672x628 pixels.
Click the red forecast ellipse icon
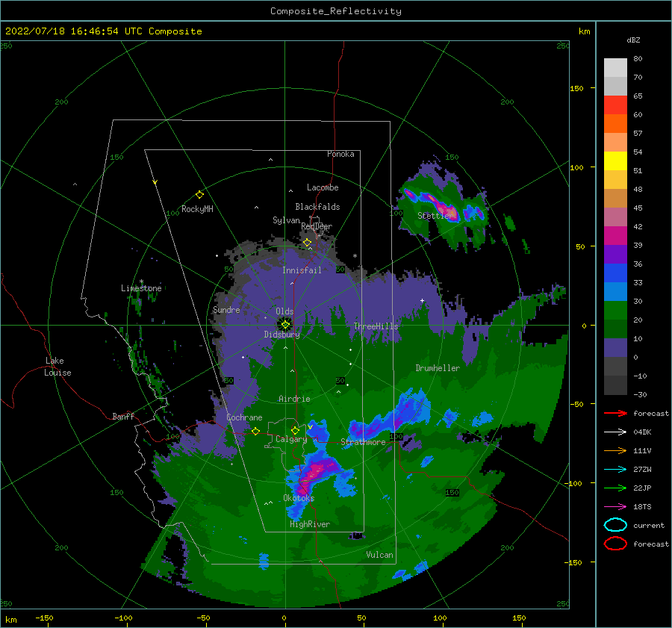pyautogui.click(x=615, y=544)
